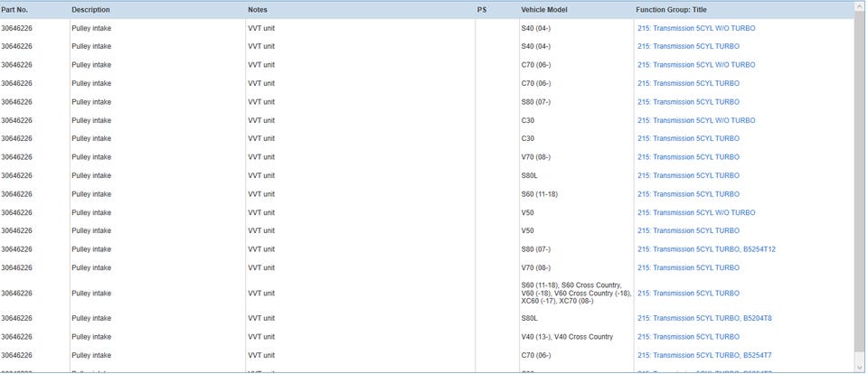Open plain 5CYL TURBO link for S80L
Screen dimensions: 868x374
click(688, 175)
